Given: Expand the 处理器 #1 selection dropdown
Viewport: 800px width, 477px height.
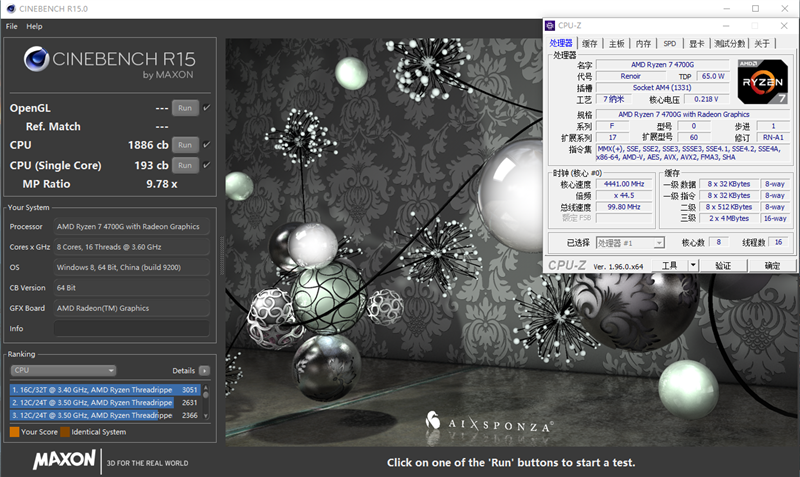Looking at the screenshot, I should [x=659, y=243].
